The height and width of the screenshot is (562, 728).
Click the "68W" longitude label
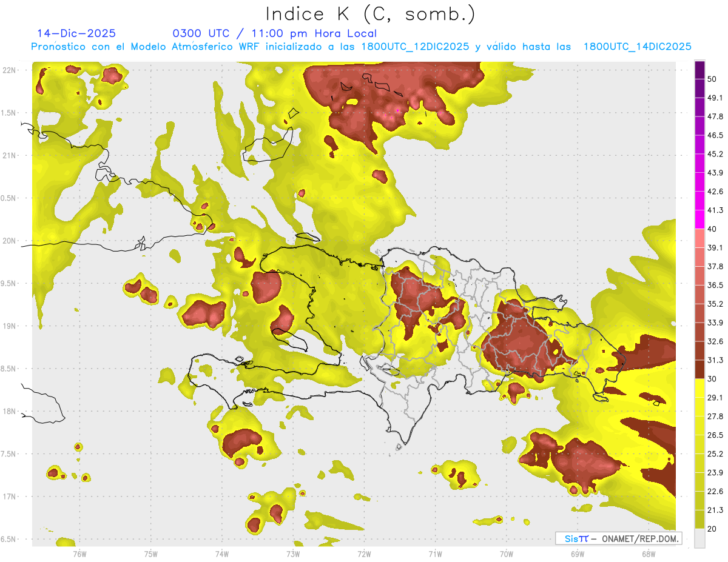tap(649, 554)
